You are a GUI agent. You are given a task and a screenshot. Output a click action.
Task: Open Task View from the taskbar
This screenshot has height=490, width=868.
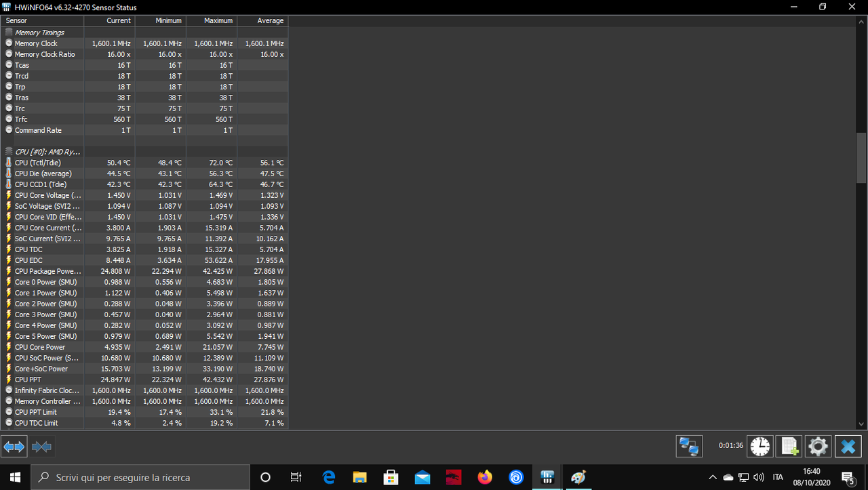click(296, 477)
